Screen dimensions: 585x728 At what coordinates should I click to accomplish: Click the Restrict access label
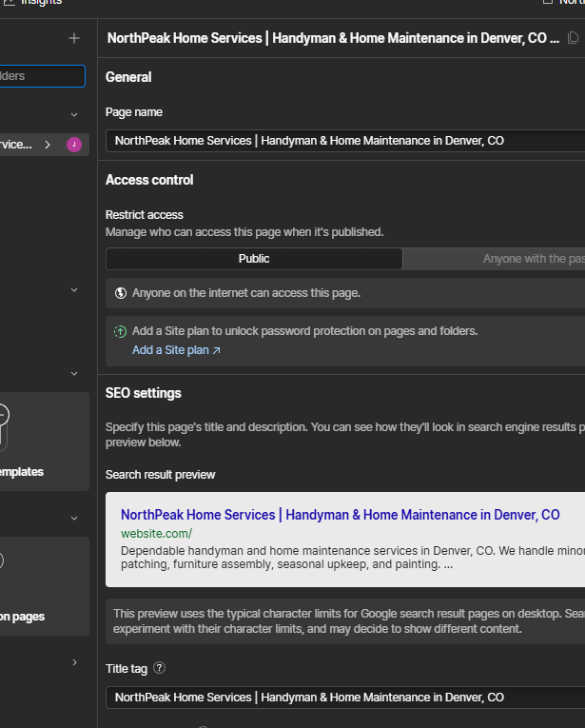[x=145, y=215]
